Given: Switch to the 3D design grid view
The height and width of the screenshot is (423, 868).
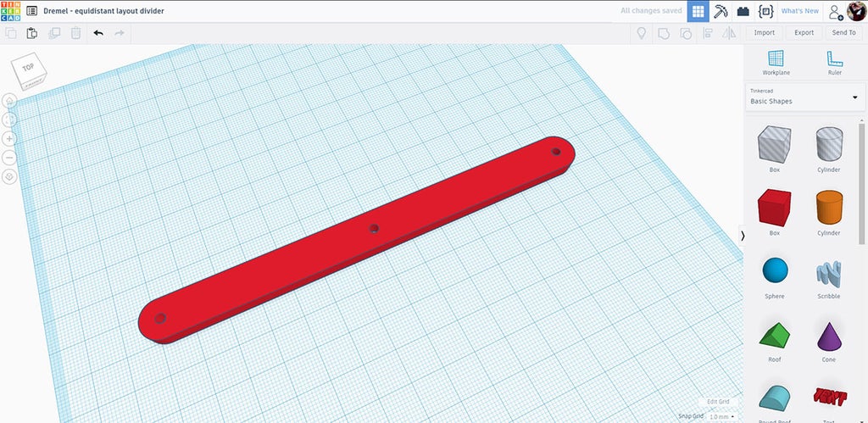Looking at the screenshot, I should point(698,11).
